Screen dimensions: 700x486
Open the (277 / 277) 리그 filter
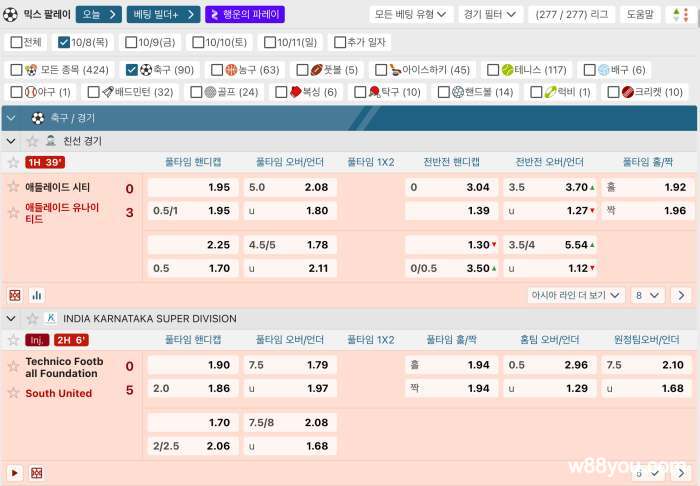pyautogui.click(x=571, y=15)
